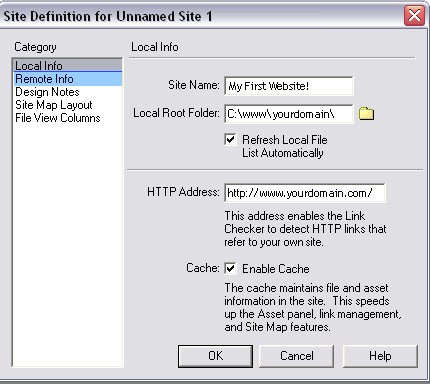Click the 'Enable Cache' label text

(276, 269)
